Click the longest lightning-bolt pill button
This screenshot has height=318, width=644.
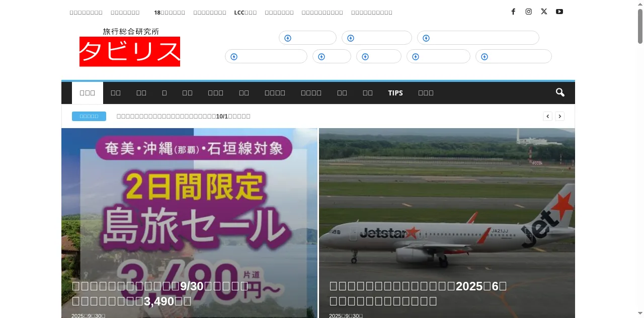tap(478, 38)
